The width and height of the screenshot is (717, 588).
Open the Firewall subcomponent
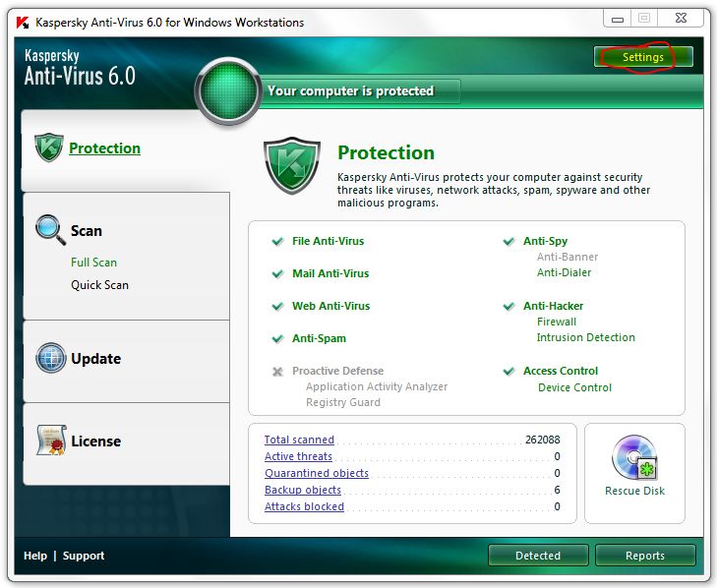[557, 322]
